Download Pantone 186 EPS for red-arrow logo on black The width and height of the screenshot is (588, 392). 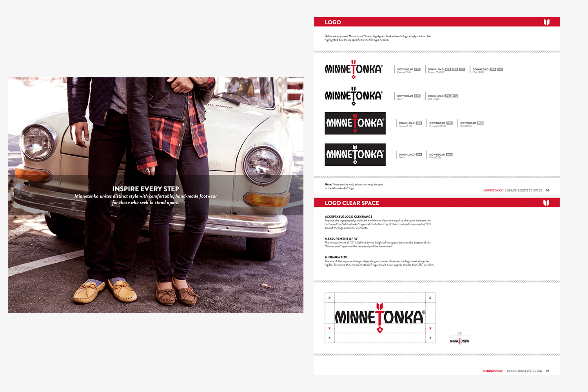[419, 123]
